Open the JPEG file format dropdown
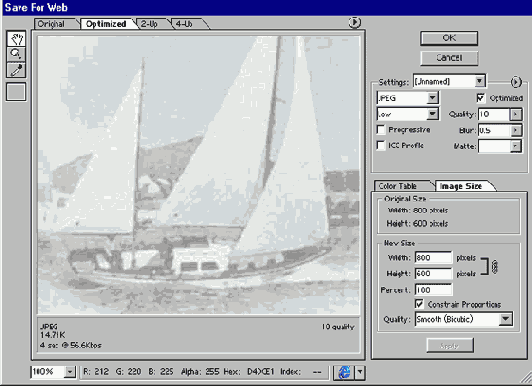The height and width of the screenshot is (386, 532). pyautogui.click(x=407, y=98)
